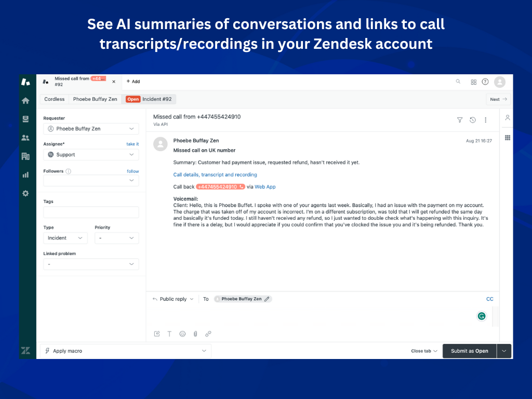Open the user profile avatar
532x399 pixels.
500,82
